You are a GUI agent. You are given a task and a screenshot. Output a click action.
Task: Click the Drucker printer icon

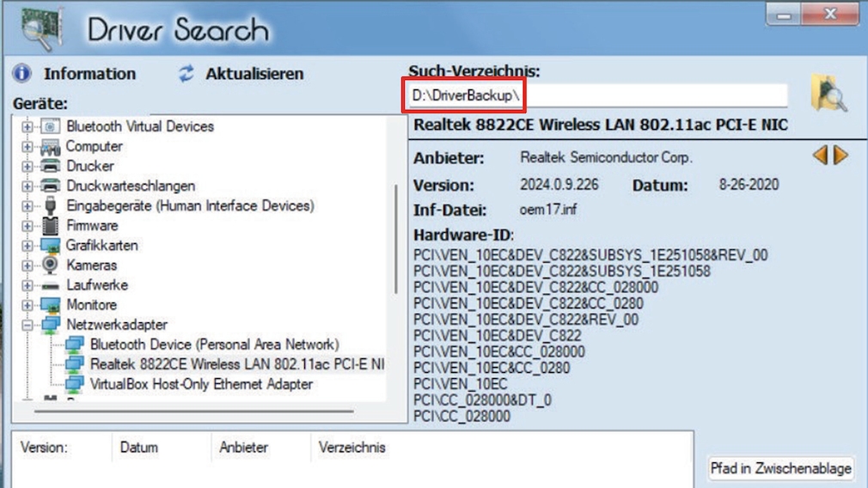coord(51,166)
